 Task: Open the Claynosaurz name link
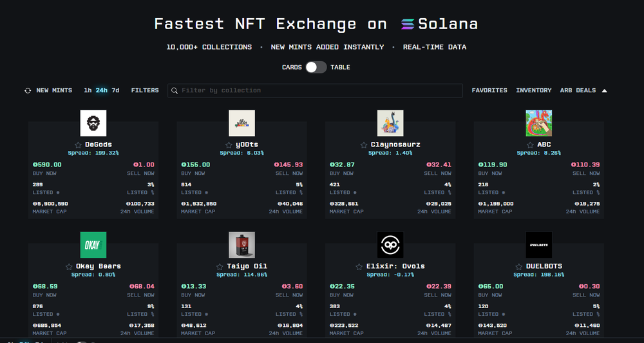pyautogui.click(x=395, y=144)
